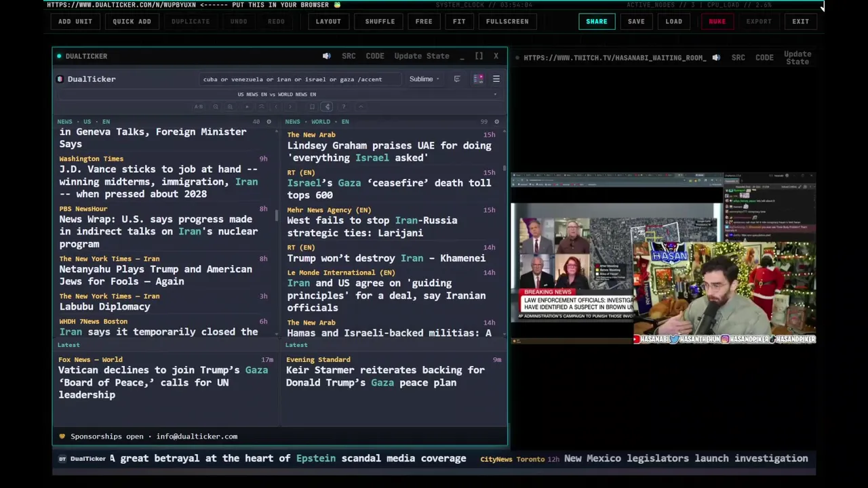The height and width of the screenshot is (488, 868).
Task: Open the Sublime theme dropdown
Action: [x=424, y=79]
